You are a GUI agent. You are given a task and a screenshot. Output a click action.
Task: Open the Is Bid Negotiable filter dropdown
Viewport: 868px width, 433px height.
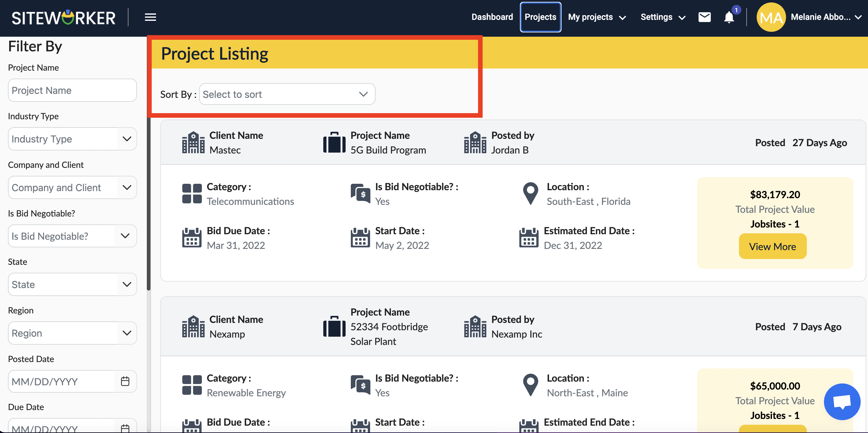[x=72, y=236]
